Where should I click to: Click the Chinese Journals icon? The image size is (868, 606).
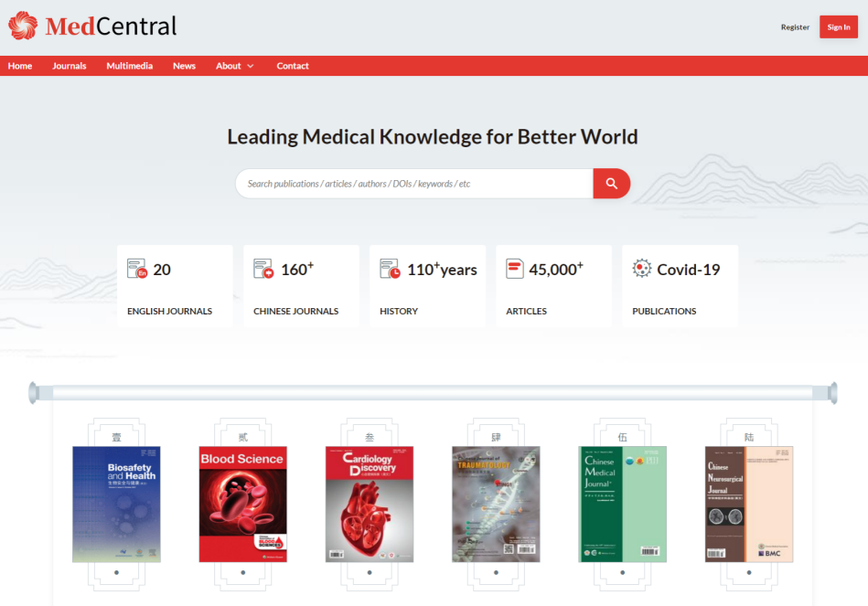tap(263, 269)
